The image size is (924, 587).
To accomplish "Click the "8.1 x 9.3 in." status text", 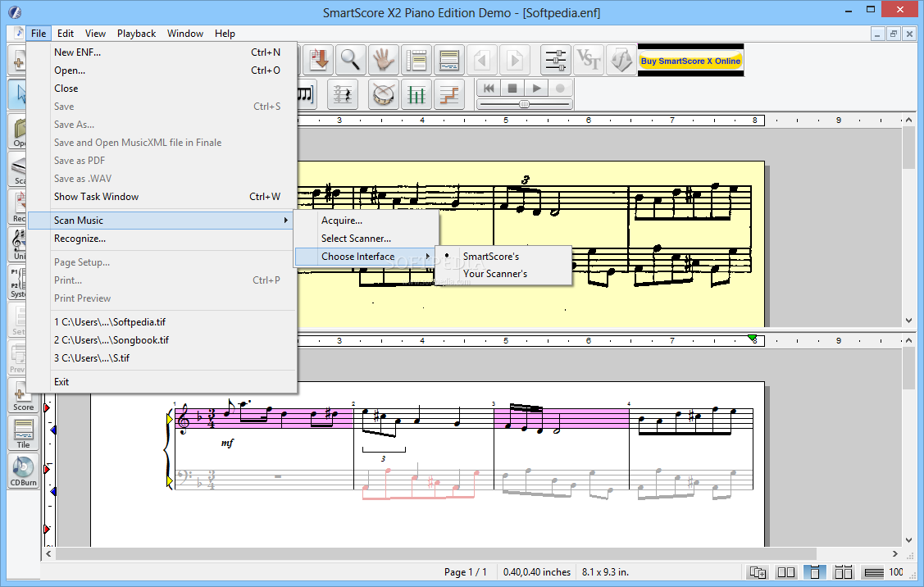I will [605, 572].
